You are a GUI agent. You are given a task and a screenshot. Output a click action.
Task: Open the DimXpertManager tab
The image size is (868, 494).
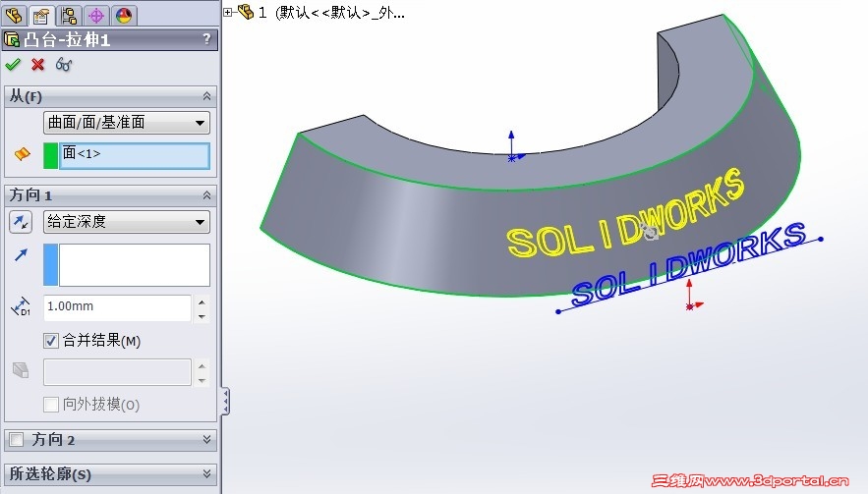coord(96,16)
